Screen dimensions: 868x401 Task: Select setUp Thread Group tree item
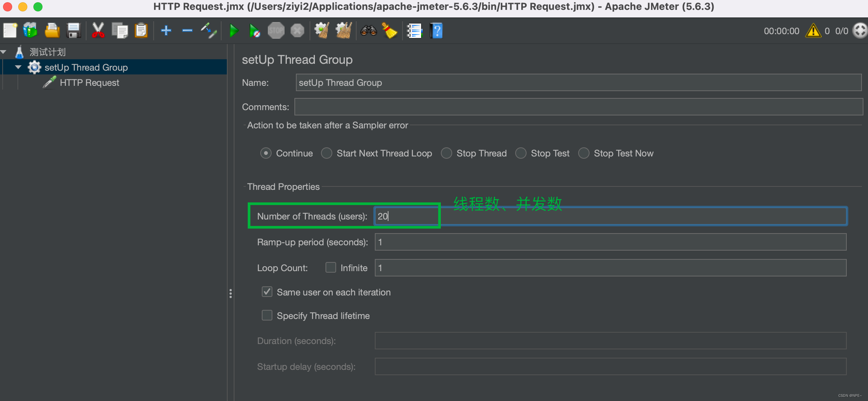(86, 67)
